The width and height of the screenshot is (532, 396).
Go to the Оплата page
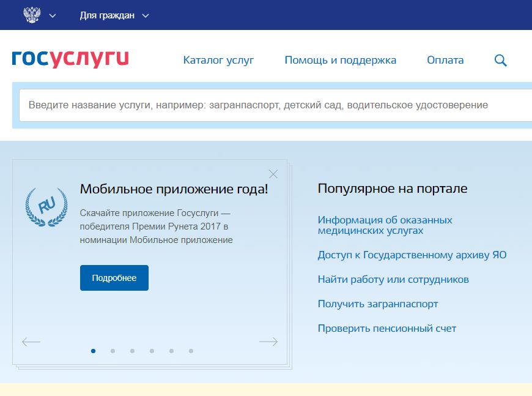tap(445, 60)
